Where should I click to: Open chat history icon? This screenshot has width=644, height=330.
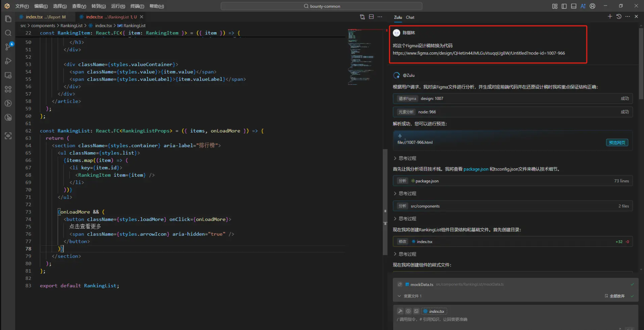pyautogui.click(x=619, y=16)
